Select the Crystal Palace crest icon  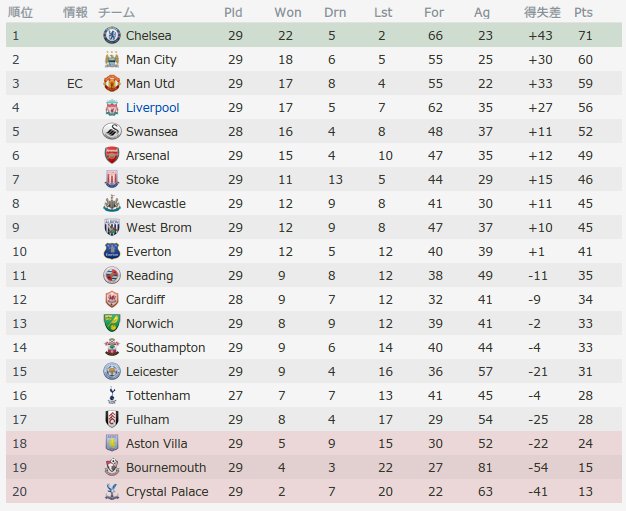(112, 491)
